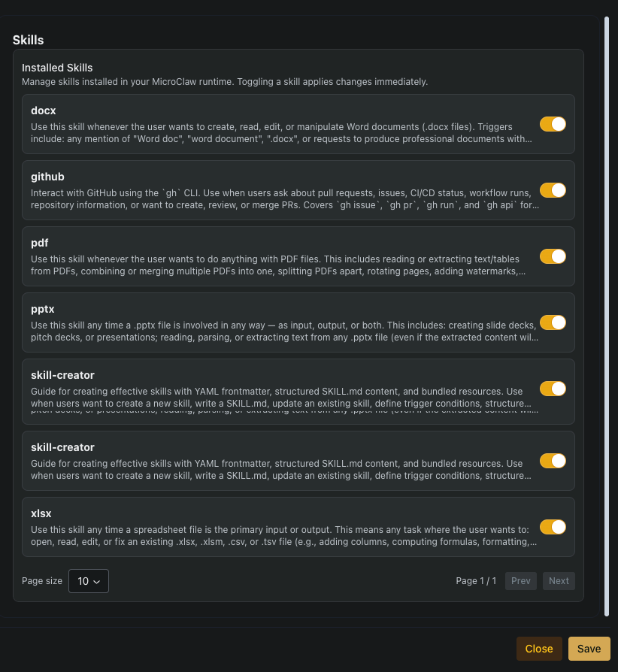
Task: Turn off the github skill
Action: [x=553, y=190]
